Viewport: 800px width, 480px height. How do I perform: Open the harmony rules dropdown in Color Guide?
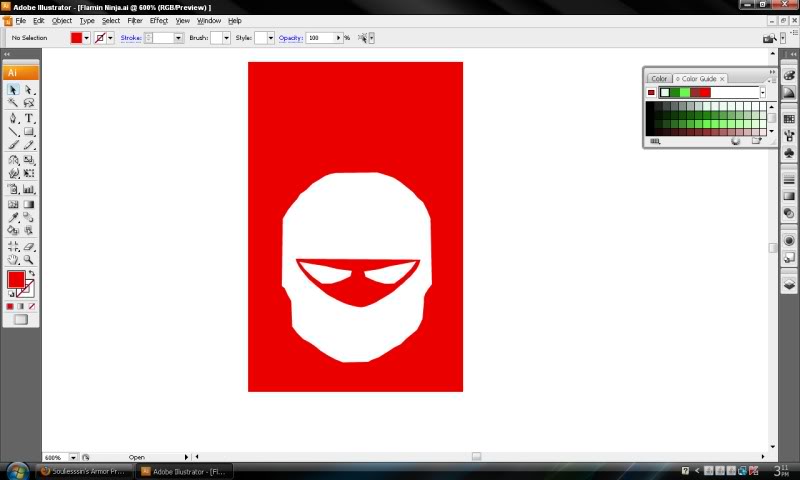(x=763, y=92)
